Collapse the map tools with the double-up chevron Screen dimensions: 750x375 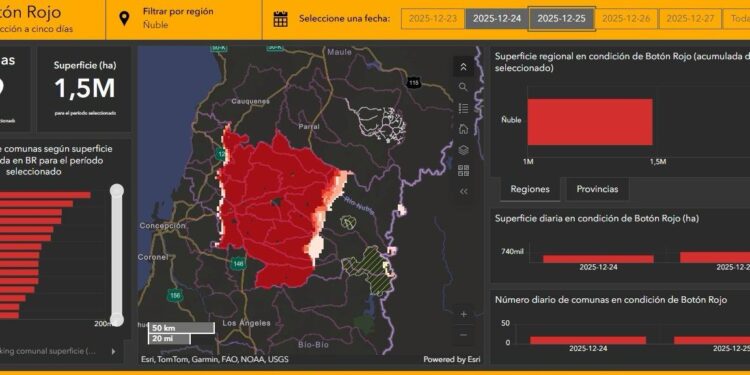pyautogui.click(x=463, y=67)
